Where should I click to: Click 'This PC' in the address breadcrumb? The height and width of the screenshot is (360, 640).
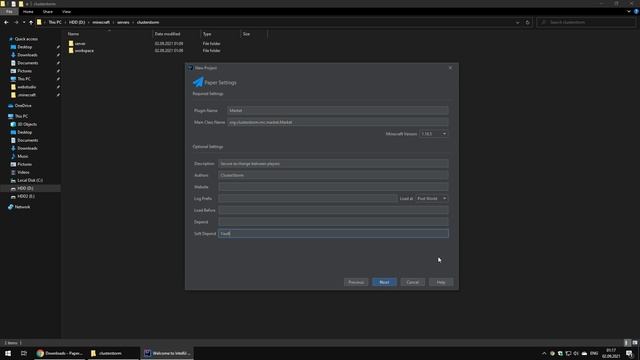55,22
